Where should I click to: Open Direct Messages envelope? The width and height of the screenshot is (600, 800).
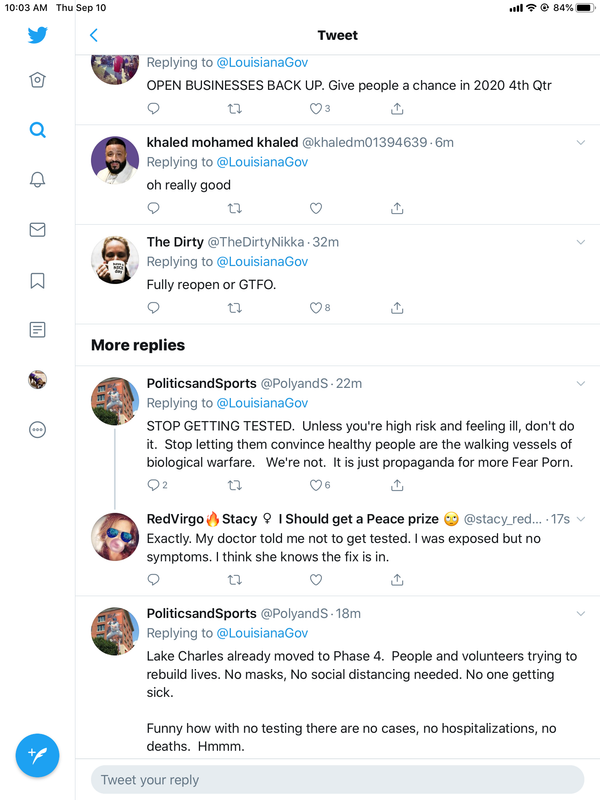[37, 230]
